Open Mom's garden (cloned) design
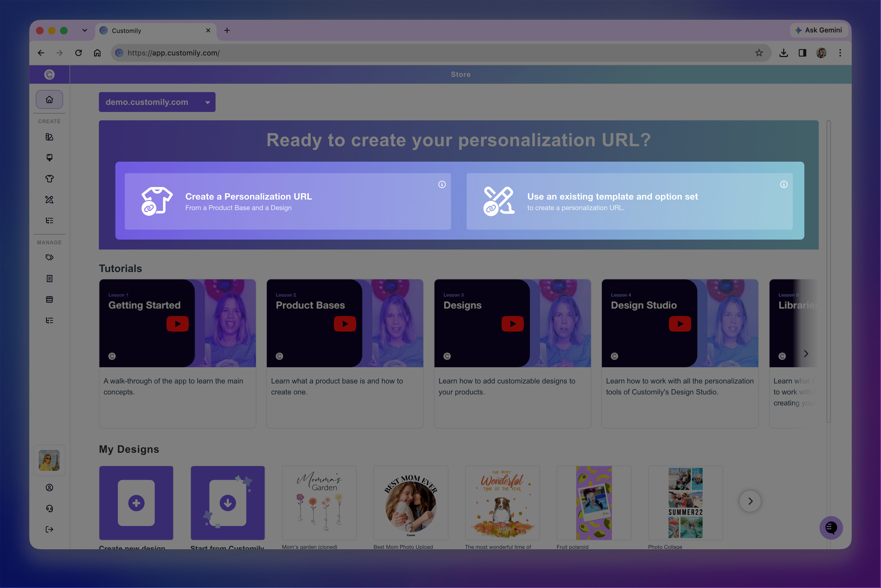Viewport: 881px width, 588px height. click(x=319, y=503)
